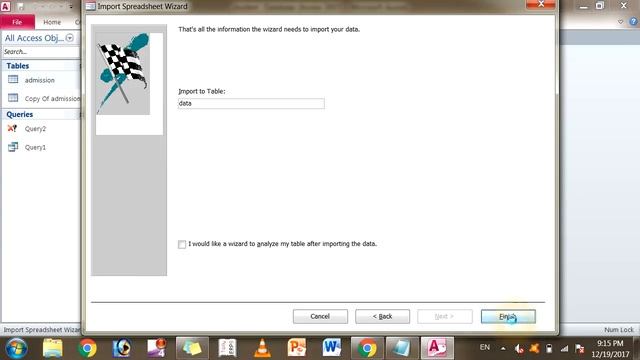The image size is (640, 360).
Task: Click the Save icon in the quick access toolbar
Action: 21,7
